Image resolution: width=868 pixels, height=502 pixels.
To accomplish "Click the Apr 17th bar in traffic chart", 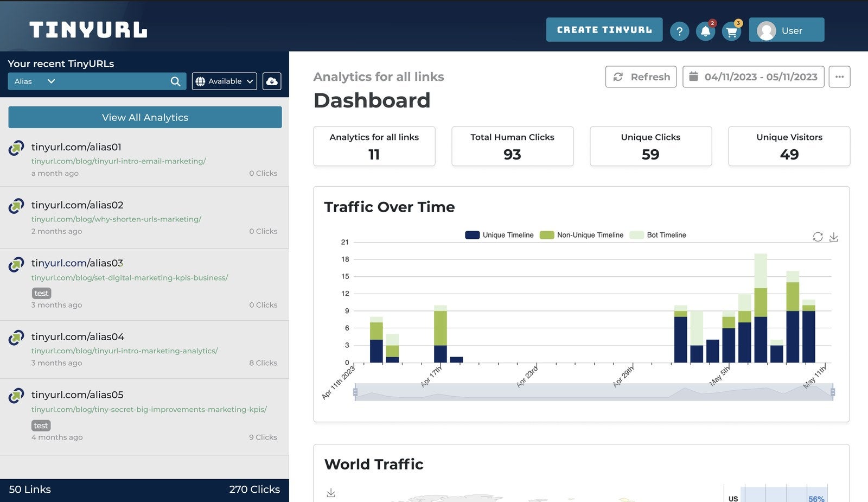I will [x=441, y=334].
